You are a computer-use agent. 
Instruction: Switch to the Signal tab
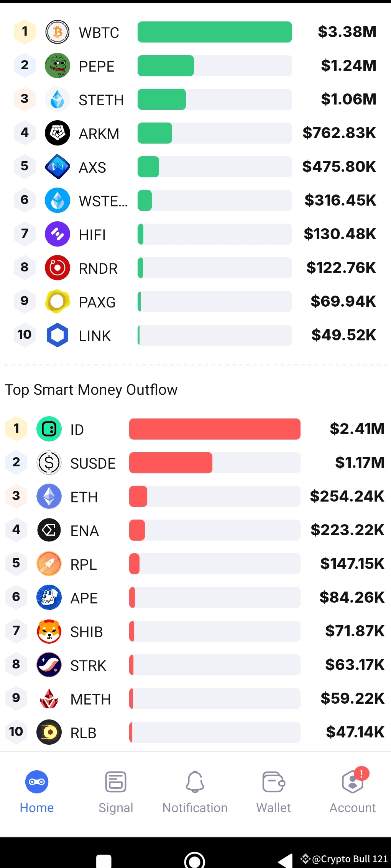pos(115,791)
